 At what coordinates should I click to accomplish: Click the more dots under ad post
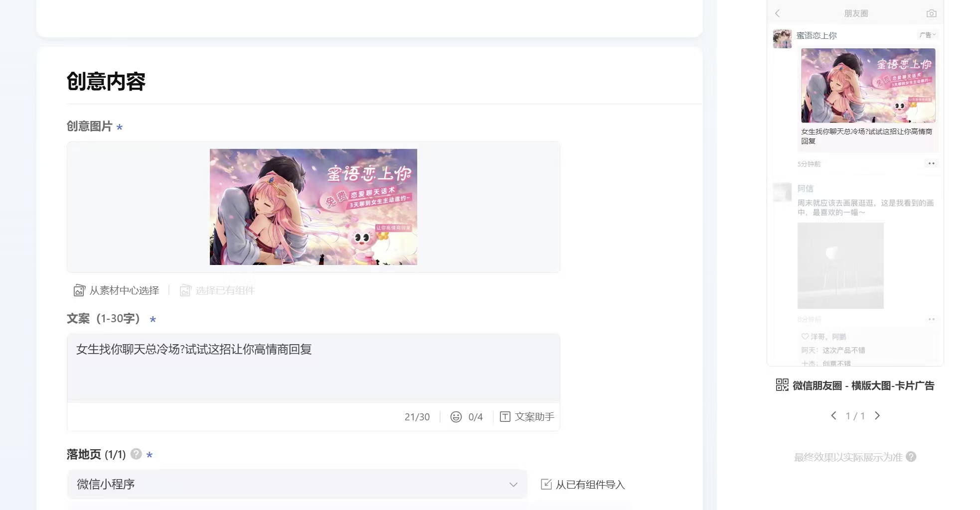click(931, 163)
